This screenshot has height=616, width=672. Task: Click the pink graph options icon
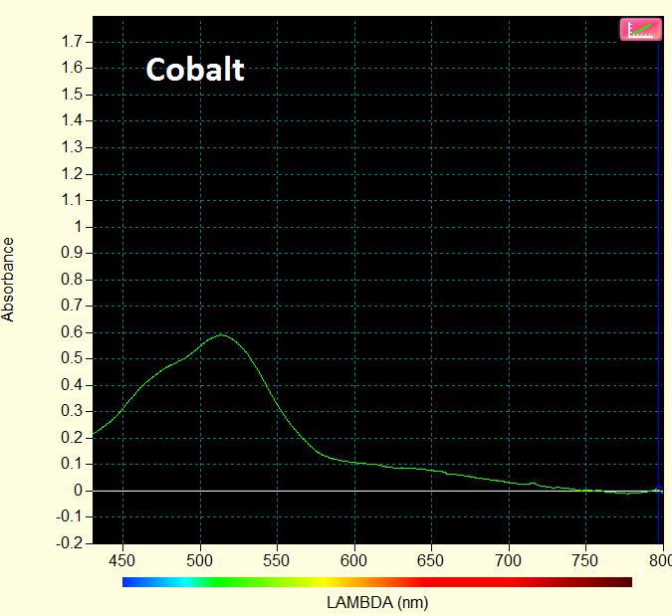coord(640,29)
